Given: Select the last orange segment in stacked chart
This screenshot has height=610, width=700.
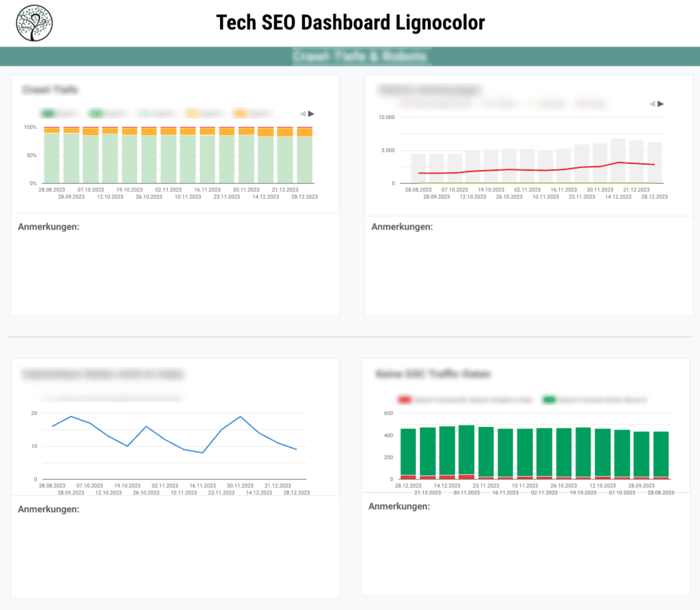Looking at the screenshot, I should tap(304, 132).
